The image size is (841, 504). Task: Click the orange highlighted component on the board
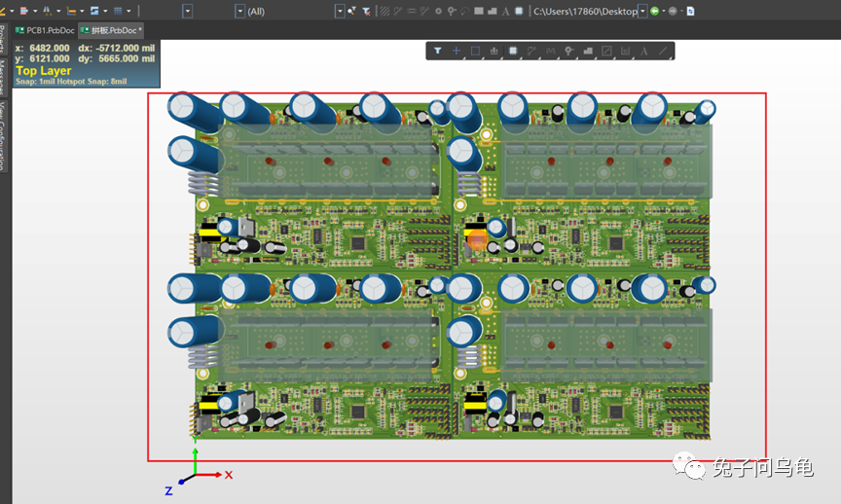point(477,237)
